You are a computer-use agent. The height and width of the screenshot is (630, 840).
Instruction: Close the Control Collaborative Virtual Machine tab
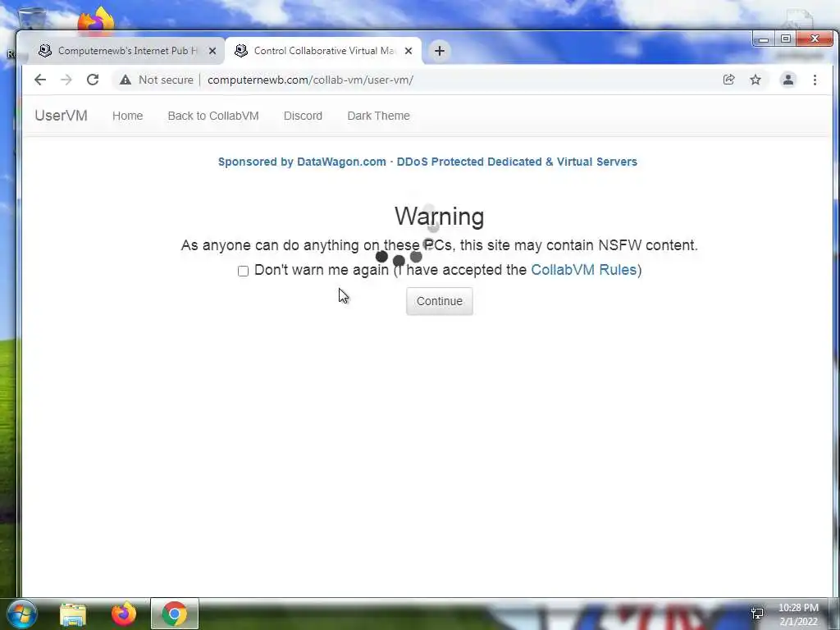click(x=409, y=51)
